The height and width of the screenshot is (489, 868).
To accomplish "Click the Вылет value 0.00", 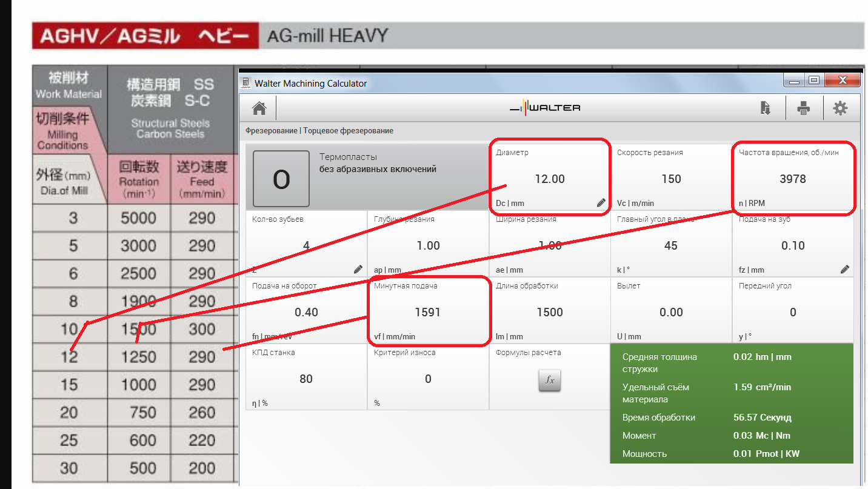I will tap(671, 312).
